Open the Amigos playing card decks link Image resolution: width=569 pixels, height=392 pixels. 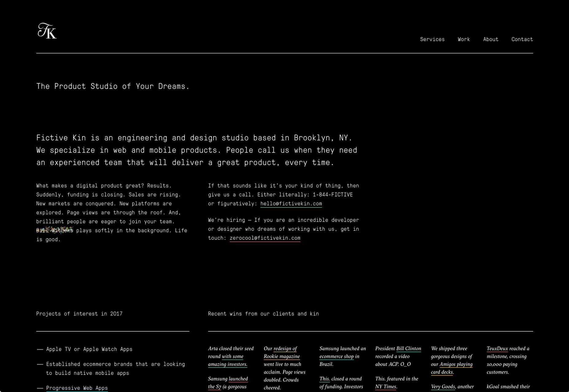[x=452, y=368]
